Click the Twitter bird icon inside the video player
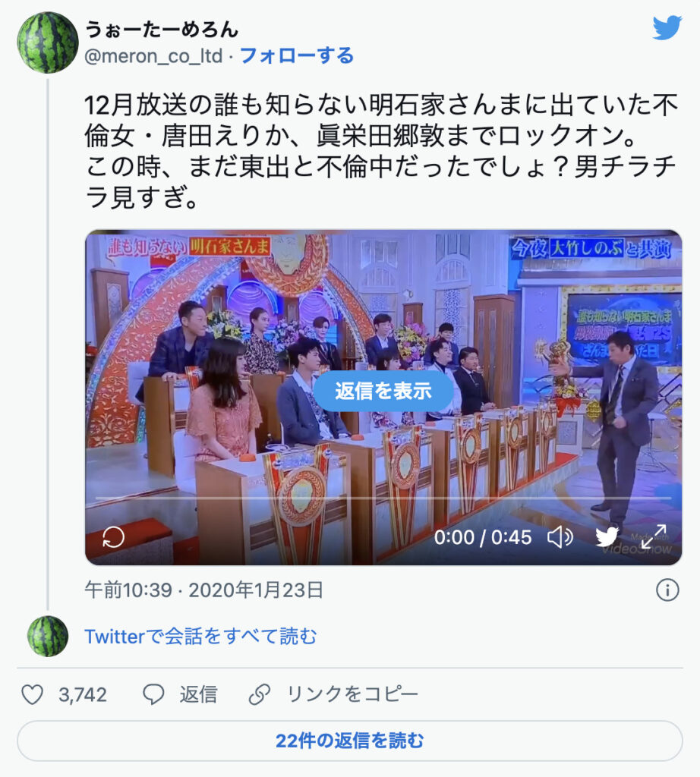Viewport: 700px width, 777px height. pos(607,537)
